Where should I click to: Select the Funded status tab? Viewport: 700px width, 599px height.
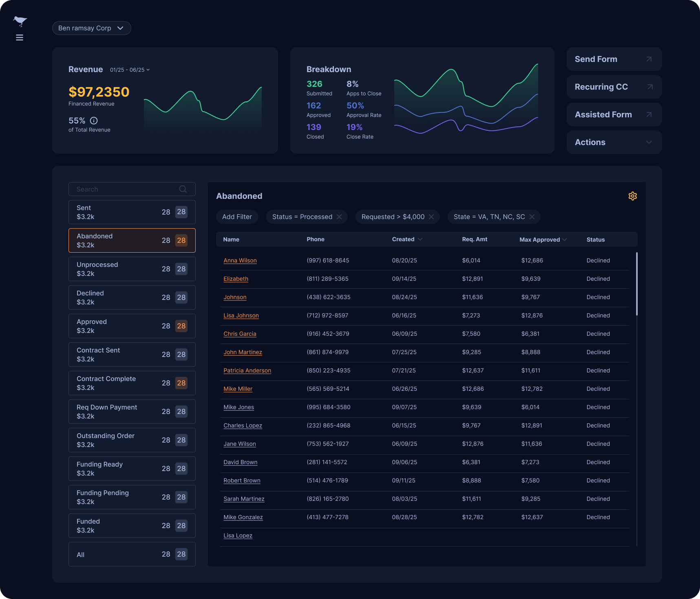(x=132, y=526)
